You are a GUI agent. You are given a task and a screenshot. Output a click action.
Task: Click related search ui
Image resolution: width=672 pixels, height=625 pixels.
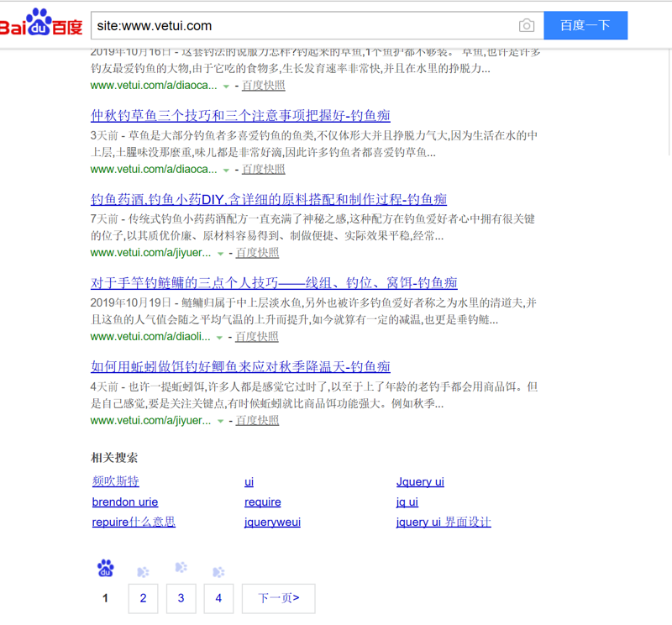pos(249,482)
